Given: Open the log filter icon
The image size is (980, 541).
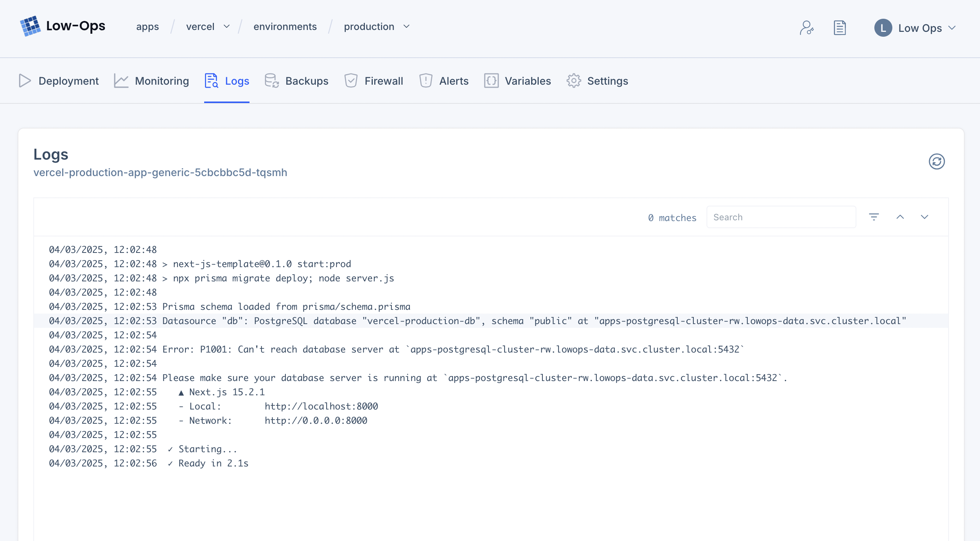Looking at the screenshot, I should 874,217.
